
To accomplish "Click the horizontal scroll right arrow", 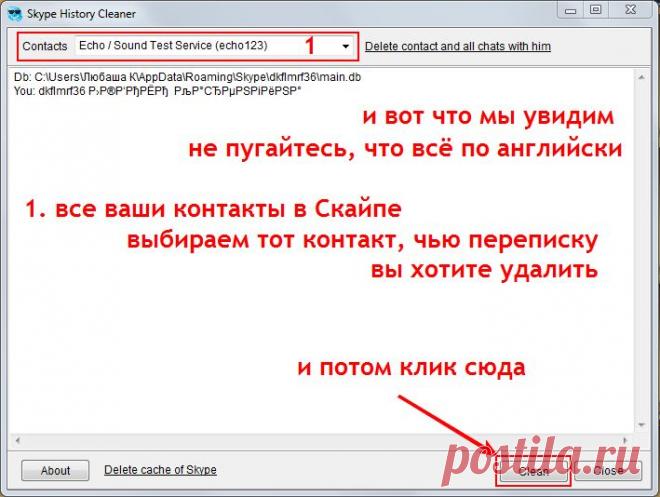I will pos(625,440).
